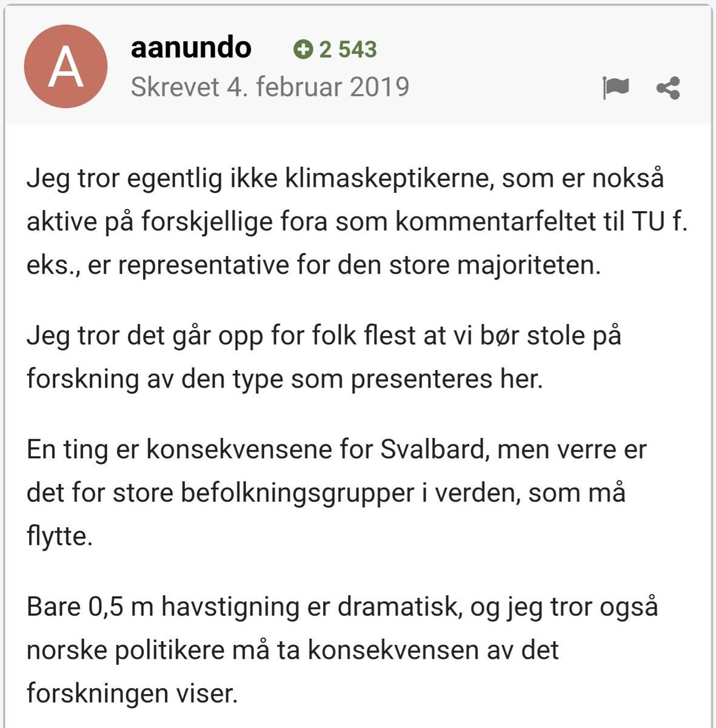Open the aanundo username profile link
This screenshot has width=716, height=728.
pos(191,47)
